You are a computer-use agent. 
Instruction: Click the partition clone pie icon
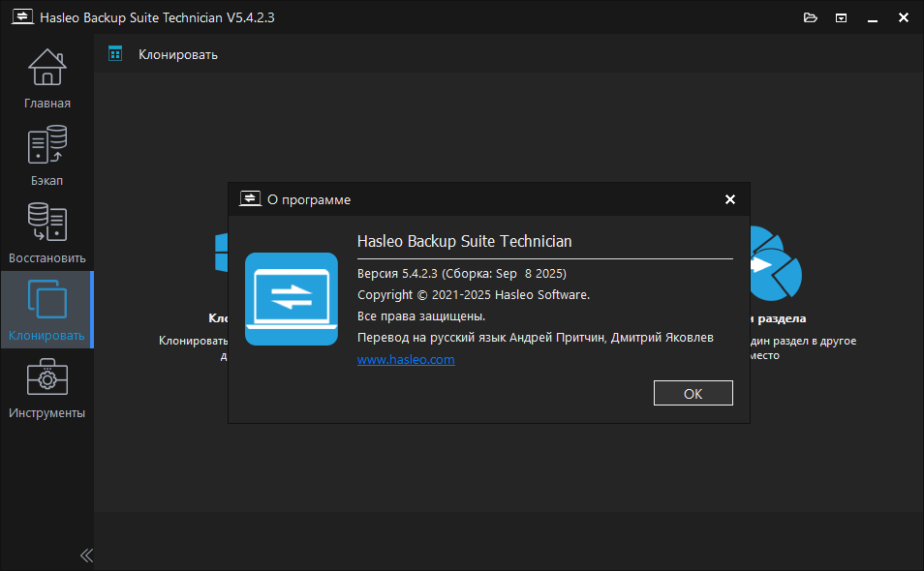(775, 263)
